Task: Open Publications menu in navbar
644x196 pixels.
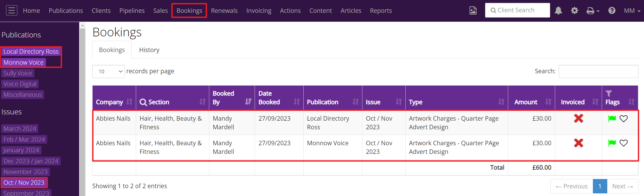Action: pyautogui.click(x=66, y=11)
